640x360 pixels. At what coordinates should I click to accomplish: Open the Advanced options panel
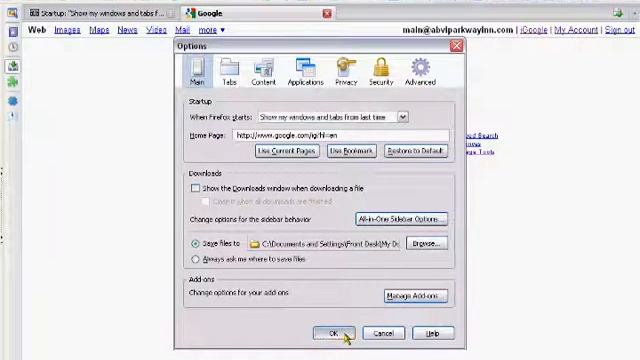[x=420, y=71]
